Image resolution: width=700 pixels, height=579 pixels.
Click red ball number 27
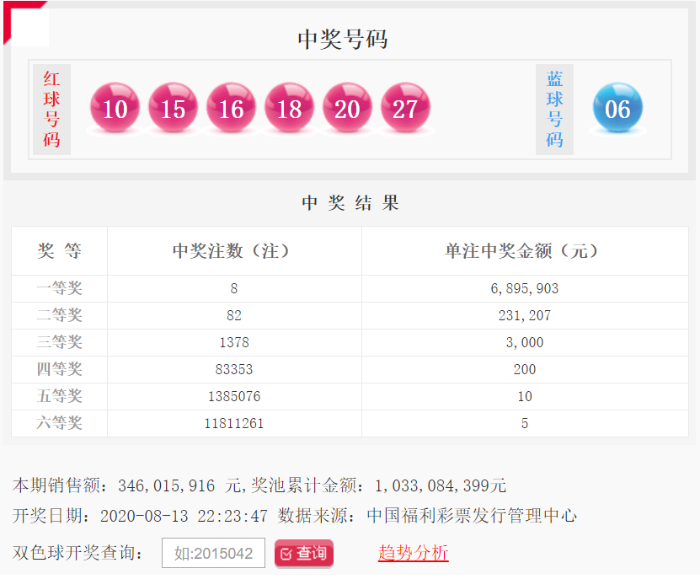[405, 108]
